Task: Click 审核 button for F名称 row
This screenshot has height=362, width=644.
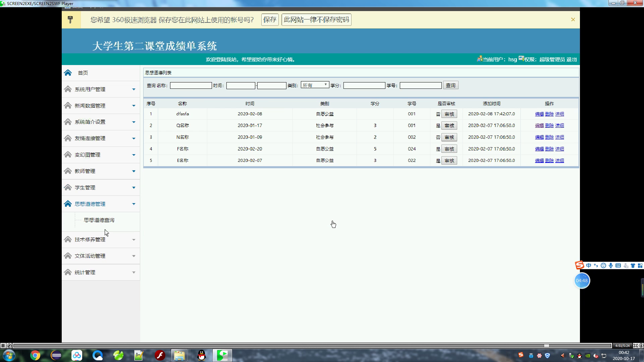Action: coord(449,149)
